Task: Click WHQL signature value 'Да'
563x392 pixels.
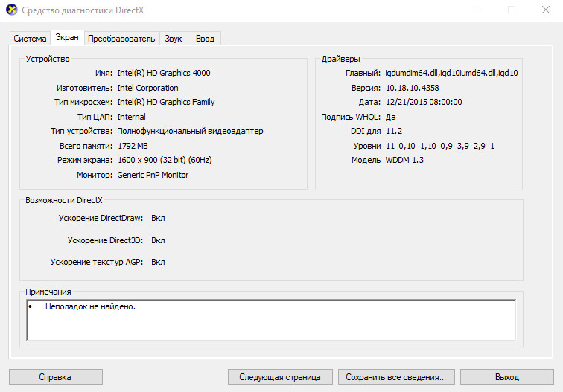Action: coord(391,117)
